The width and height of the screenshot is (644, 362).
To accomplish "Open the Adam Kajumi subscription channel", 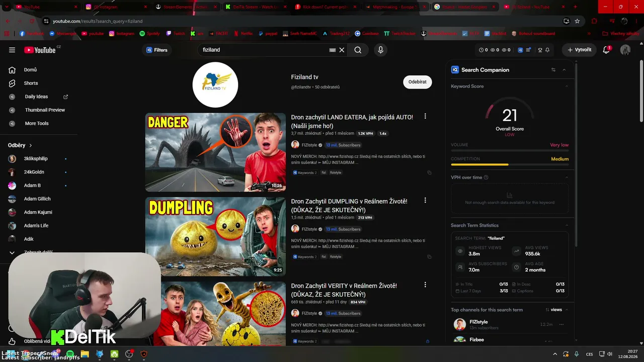I will [39, 212].
